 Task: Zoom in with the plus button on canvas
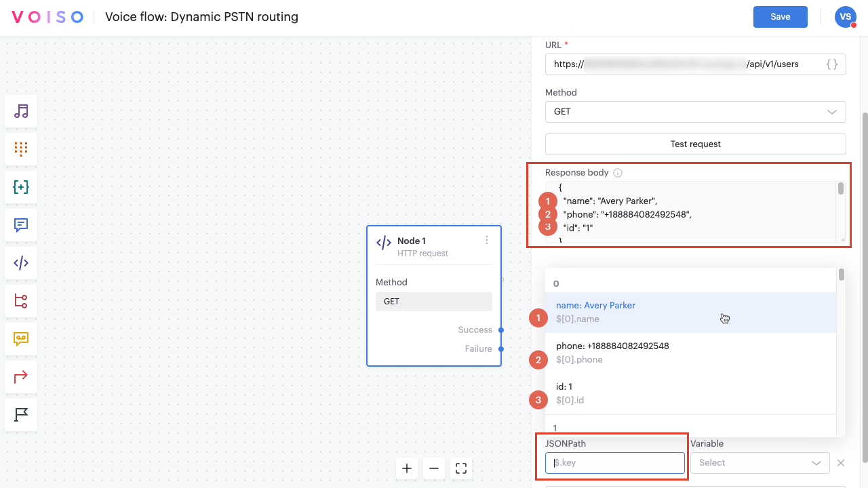[x=406, y=468]
